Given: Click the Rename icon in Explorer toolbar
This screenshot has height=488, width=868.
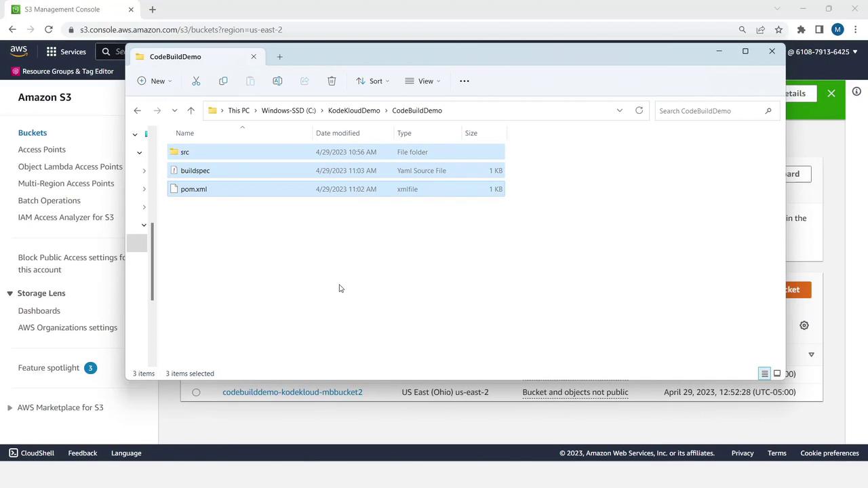Looking at the screenshot, I should tap(277, 81).
